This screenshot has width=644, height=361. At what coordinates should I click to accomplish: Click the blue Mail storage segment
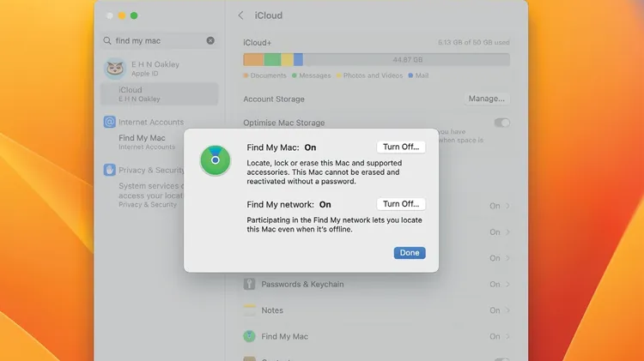tap(298, 59)
